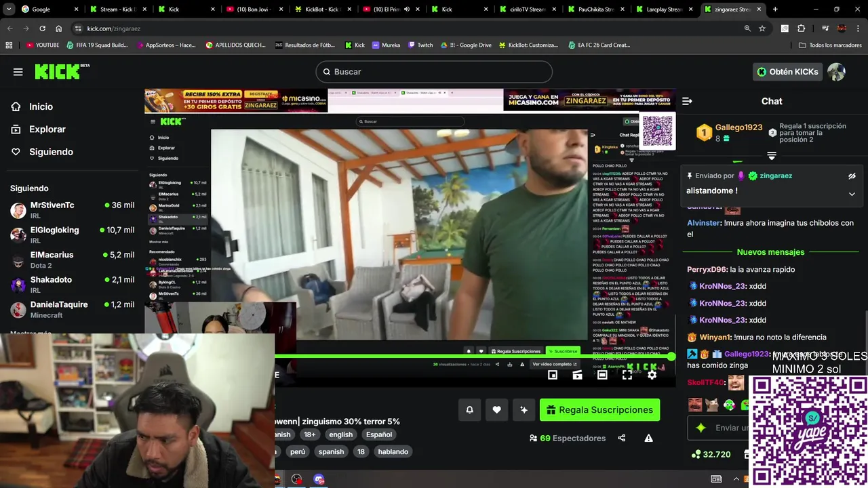Open the Todos los marcadores folder
The width and height of the screenshot is (868, 488).
830,45
